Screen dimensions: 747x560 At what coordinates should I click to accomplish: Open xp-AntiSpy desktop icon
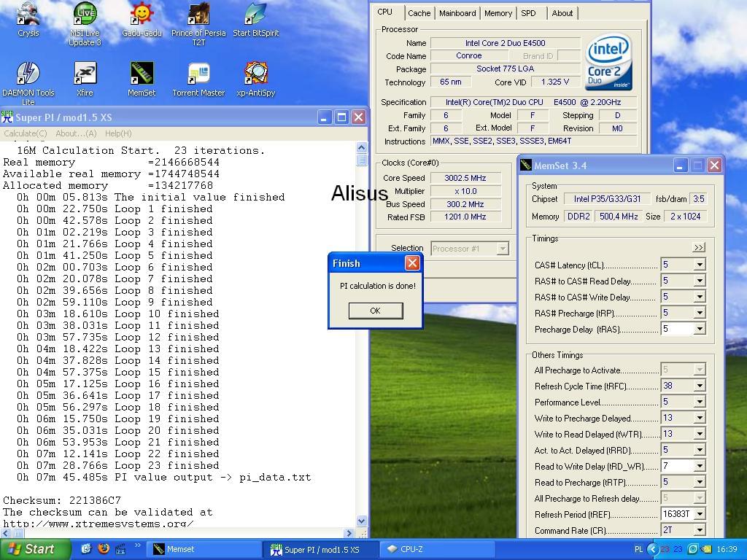point(256,79)
